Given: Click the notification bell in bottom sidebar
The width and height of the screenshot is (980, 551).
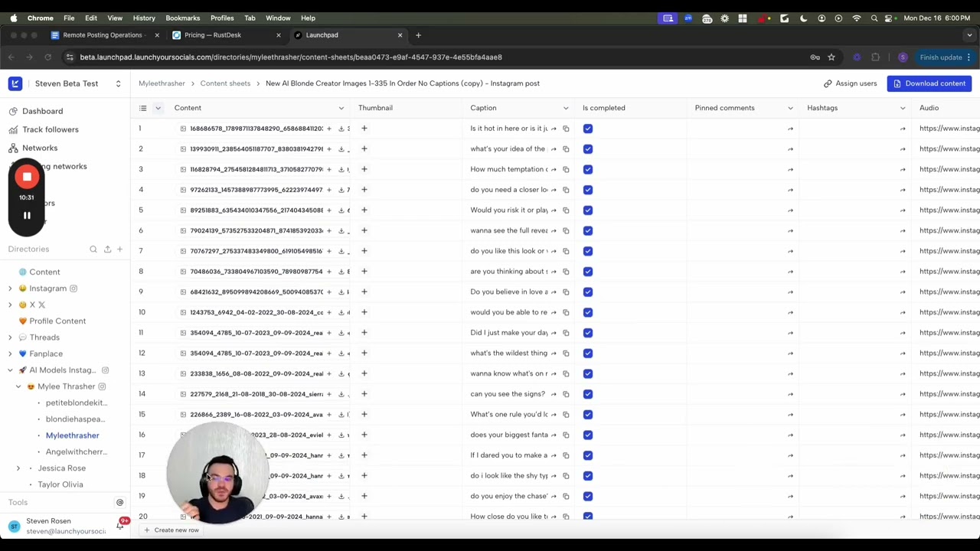Looking at the screenshot, I should click(x=119, y=526).
